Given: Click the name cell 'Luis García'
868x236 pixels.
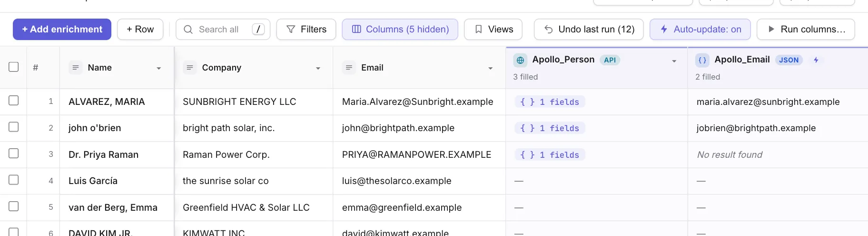Looking at the screenshot, I should pyautogui.click(x=117, y=181).
